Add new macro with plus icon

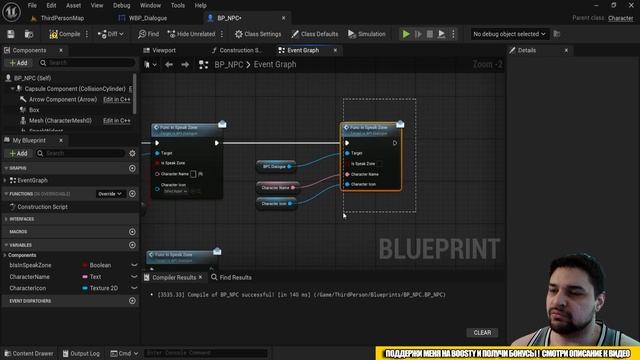[132, 232]
